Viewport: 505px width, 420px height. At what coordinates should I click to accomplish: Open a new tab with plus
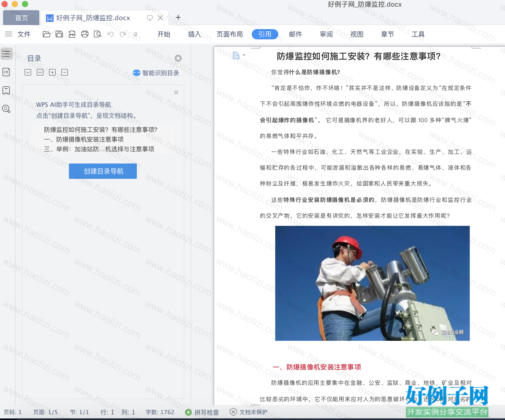(x=178, y=17)
